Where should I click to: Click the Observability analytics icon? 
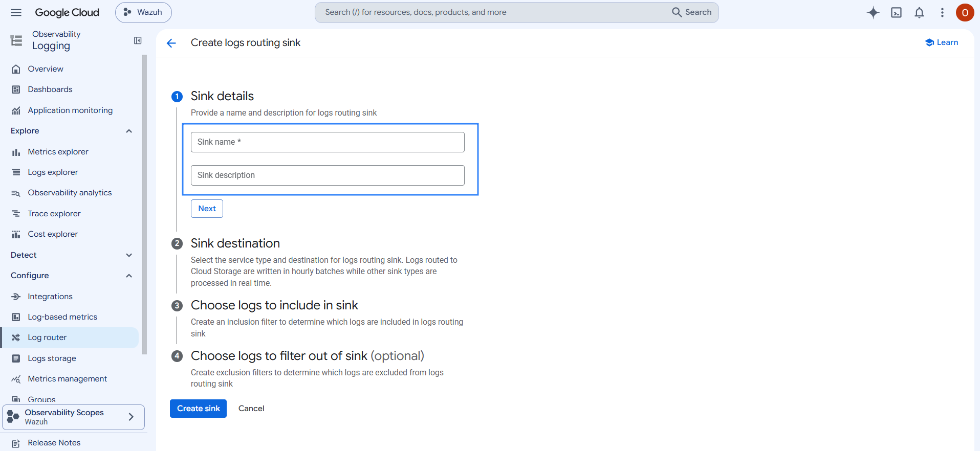click(x=16, y=193)
